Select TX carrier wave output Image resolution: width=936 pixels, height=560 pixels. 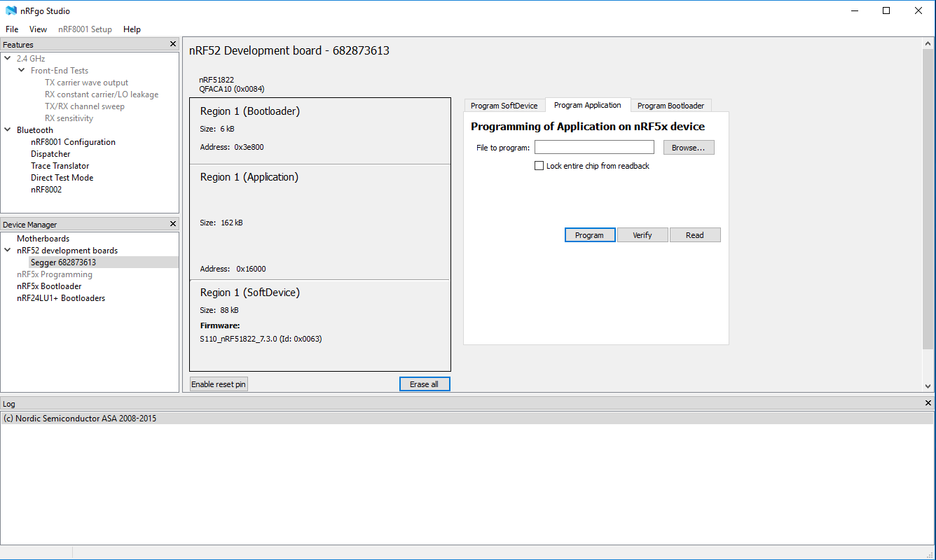tap(87, 83)
